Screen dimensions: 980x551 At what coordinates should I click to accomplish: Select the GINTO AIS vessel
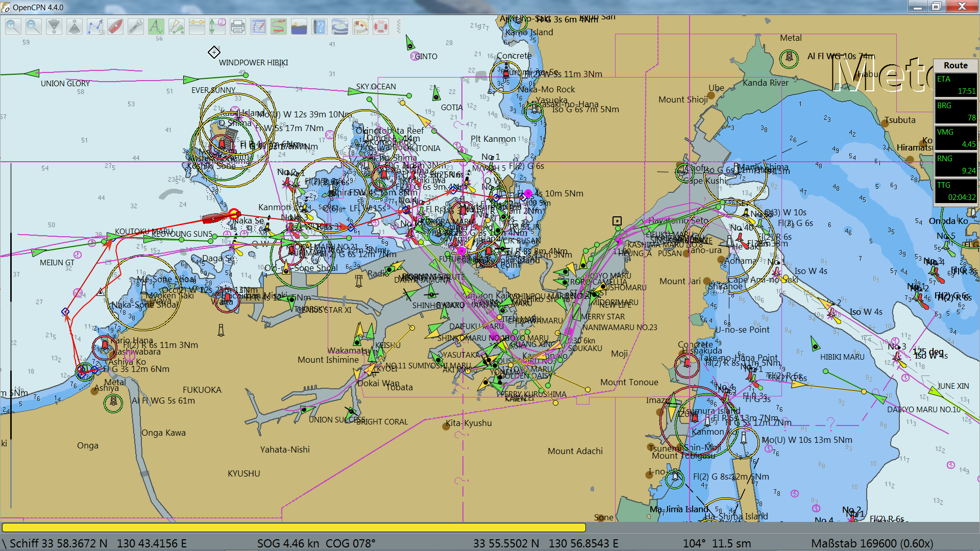click(x=410, y=43)
